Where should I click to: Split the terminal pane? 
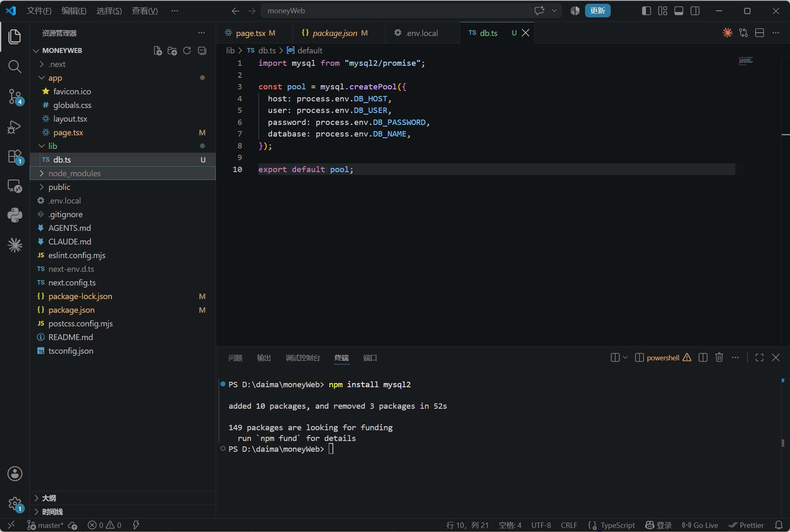click(x=703, y=357)
